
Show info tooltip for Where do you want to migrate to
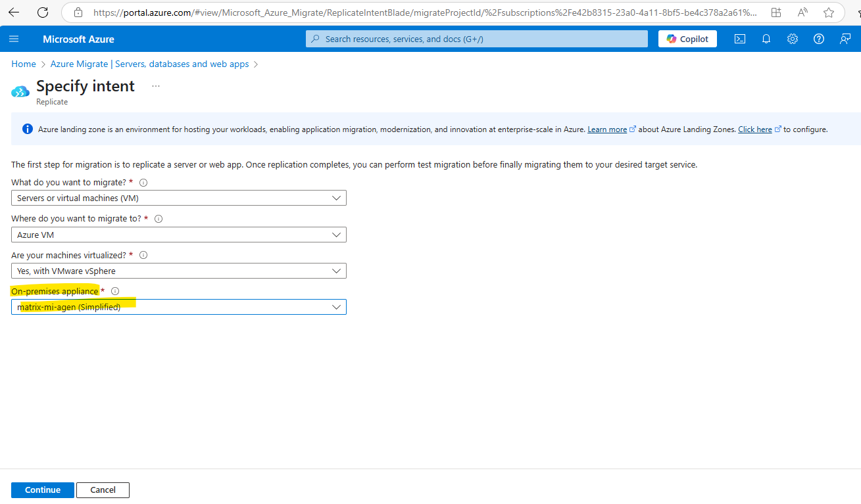(x=158, y=219)
